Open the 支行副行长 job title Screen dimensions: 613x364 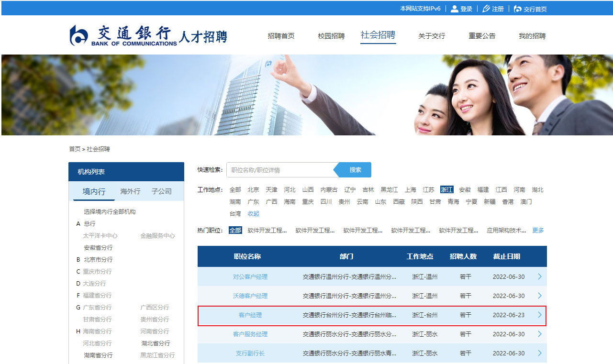pos(250,353)
